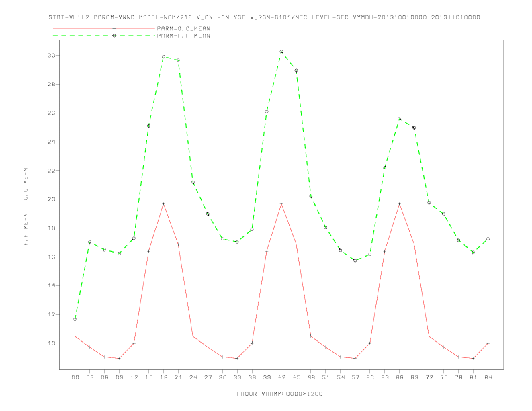
Task: Click y-axis tick label 22
Action: click(x=52, y=170)
